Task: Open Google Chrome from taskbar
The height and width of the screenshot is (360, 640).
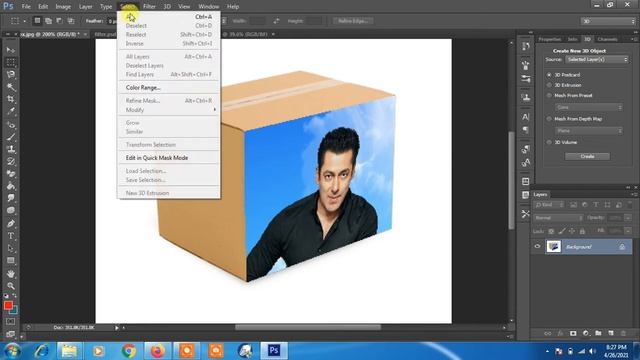Action: pyautogui.click(x=129, y=351)
